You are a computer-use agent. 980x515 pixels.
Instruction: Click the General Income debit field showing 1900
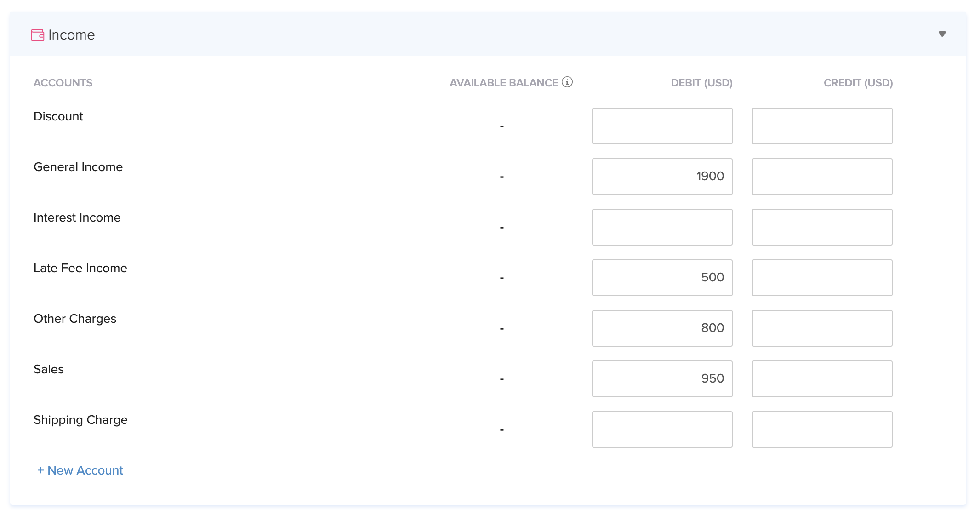(662, 176)
